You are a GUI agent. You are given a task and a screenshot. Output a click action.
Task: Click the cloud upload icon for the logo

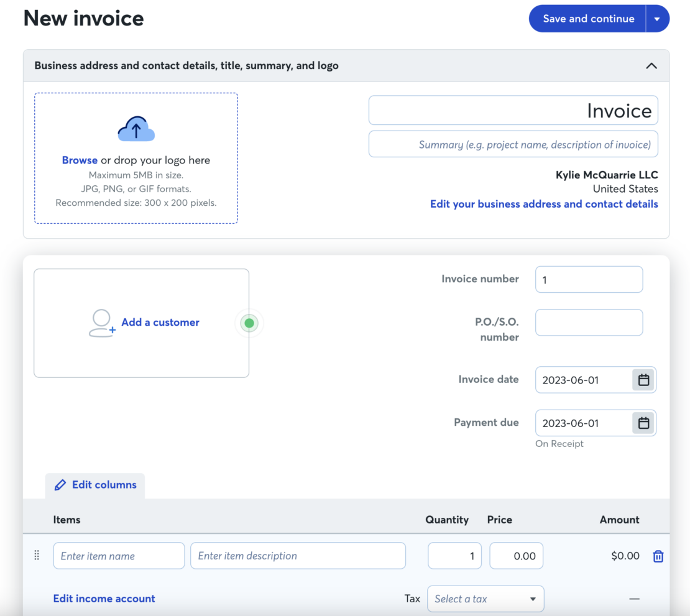click(x=136, y=129)
